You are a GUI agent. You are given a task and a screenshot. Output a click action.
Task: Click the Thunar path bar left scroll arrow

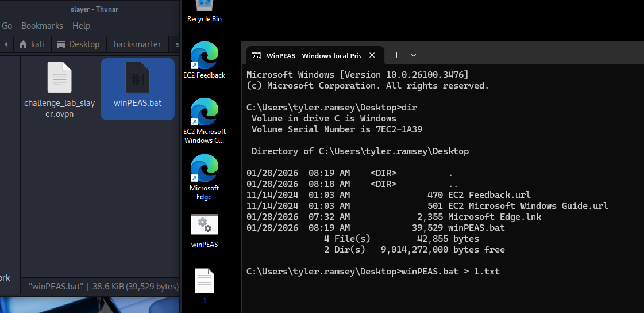click(x=6, y=44)
